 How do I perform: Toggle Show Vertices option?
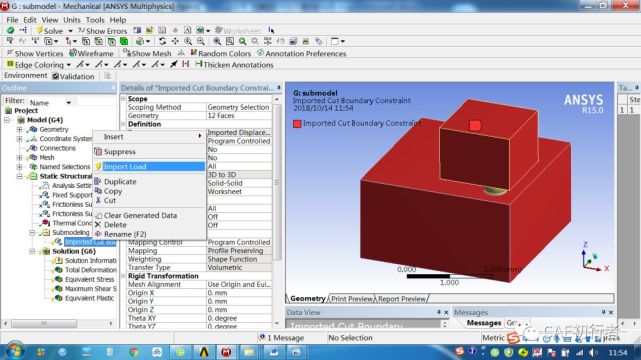point(35,53)
